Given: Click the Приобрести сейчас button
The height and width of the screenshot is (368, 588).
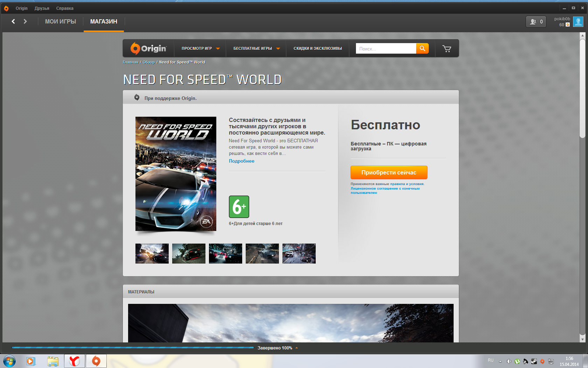Looking at the screenshot, I should [x=388, y=172].
